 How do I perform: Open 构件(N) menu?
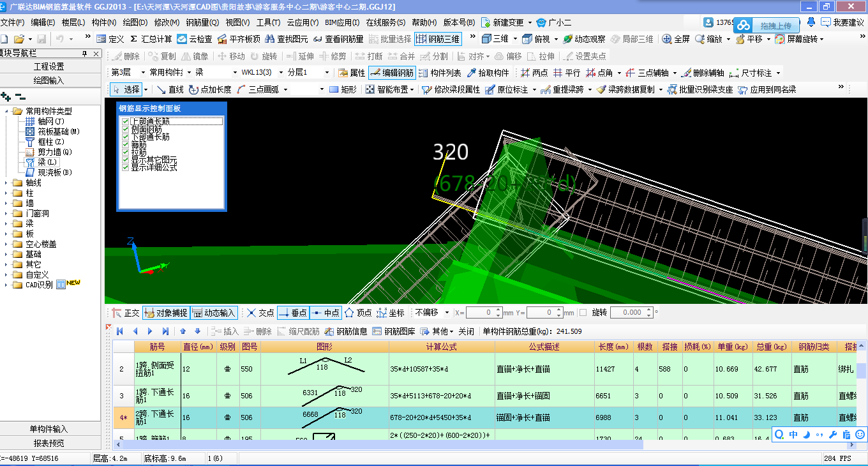tap(103, 22)
